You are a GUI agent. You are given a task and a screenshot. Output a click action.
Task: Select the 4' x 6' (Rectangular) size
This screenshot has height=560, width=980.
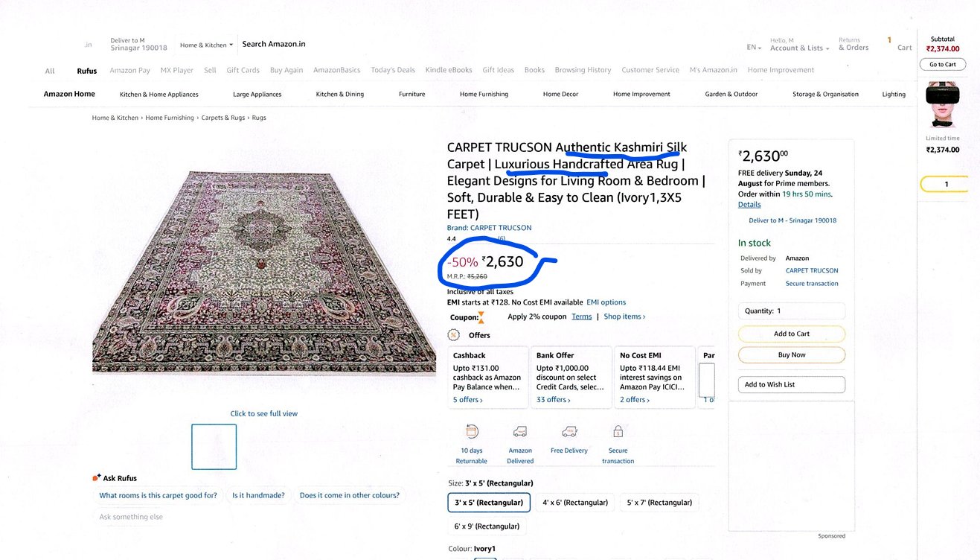(x=574, y=502)
